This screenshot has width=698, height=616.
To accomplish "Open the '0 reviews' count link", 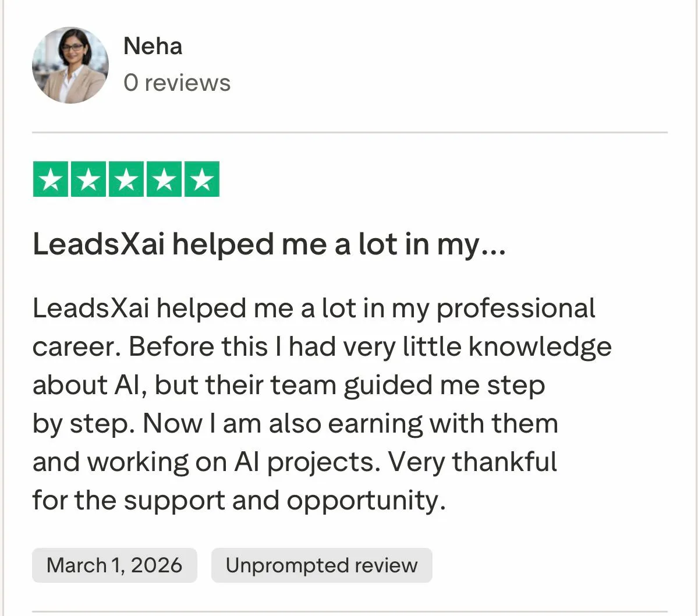I will pyautogui.click(x=177, y=83).
